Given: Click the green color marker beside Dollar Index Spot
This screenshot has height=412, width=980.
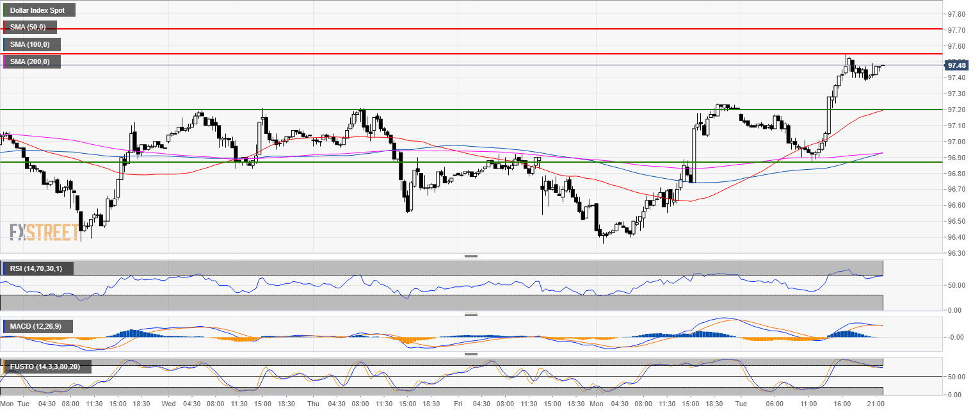Looking at the screenshot, I should tap(5, 10).
